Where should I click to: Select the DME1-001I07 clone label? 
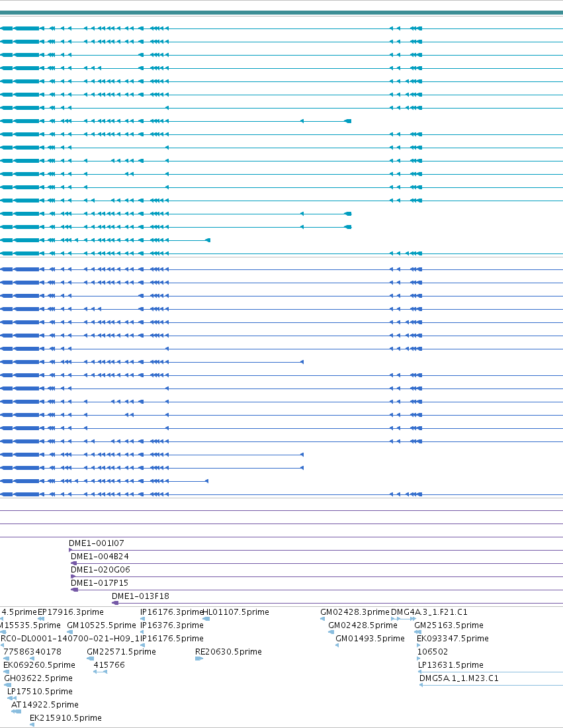coord(97,543)
